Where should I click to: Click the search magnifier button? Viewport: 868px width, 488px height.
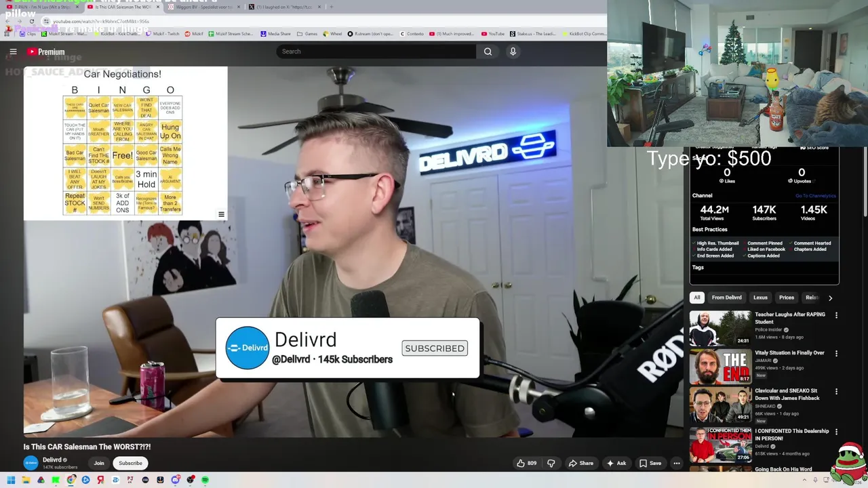[x=488, y=52]
